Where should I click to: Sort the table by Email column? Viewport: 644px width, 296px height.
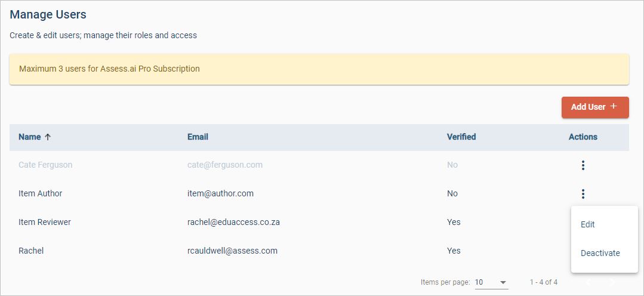tap(198, 137)
